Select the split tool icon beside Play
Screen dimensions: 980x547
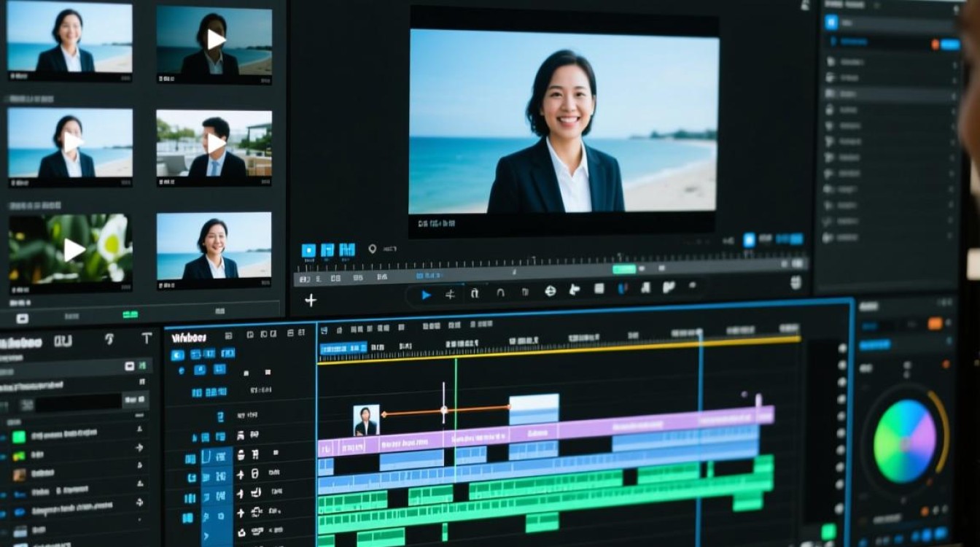(450, 295)
